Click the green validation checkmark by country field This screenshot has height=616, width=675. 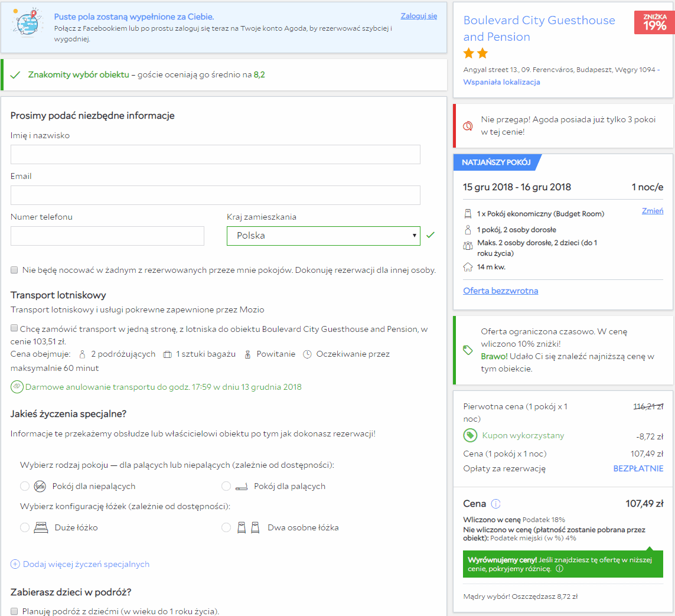coord(431,235)
